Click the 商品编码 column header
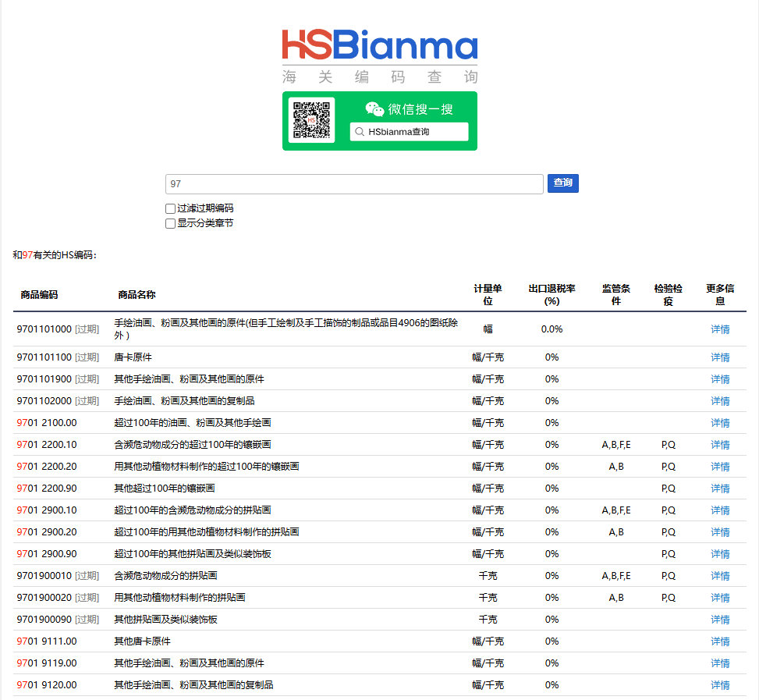This screenshot has width=759, height=700. click(x=39, y=295)
